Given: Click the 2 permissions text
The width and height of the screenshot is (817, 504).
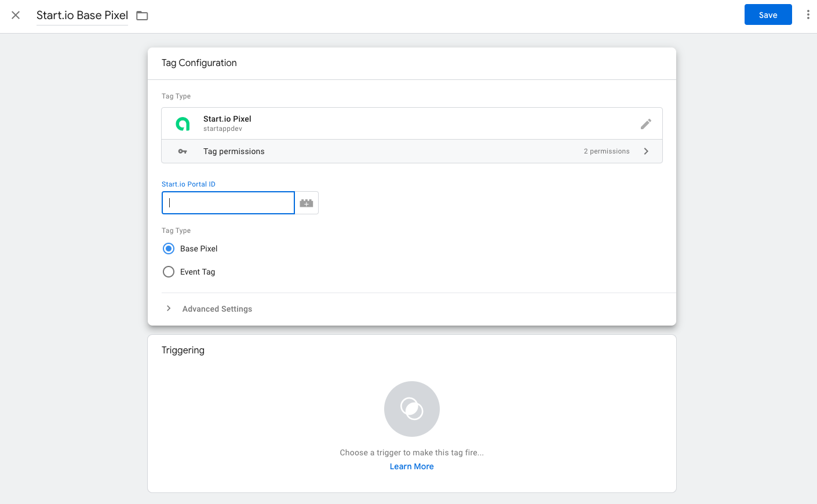Looking at the screenshot, I should click(x=606, y=151).
